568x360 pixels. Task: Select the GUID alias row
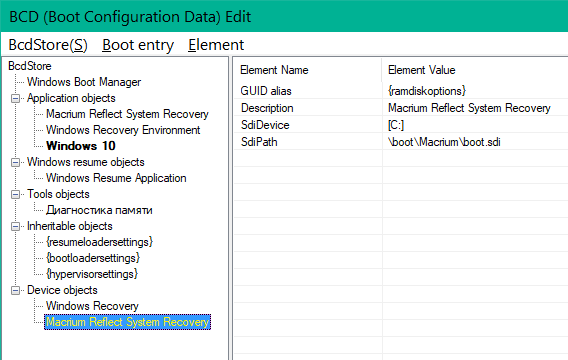point(401,91)
